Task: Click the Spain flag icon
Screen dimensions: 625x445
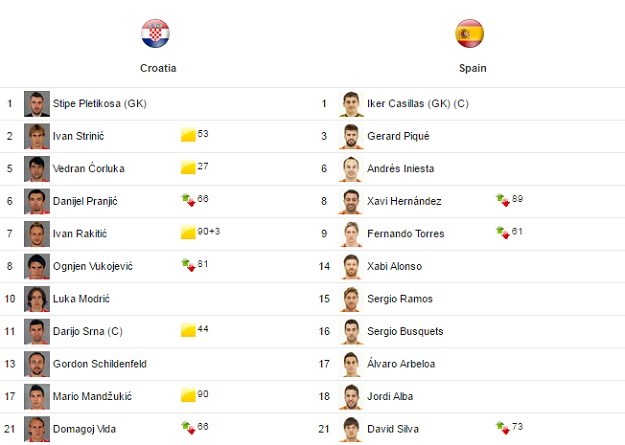Action: tap(470, 33)
